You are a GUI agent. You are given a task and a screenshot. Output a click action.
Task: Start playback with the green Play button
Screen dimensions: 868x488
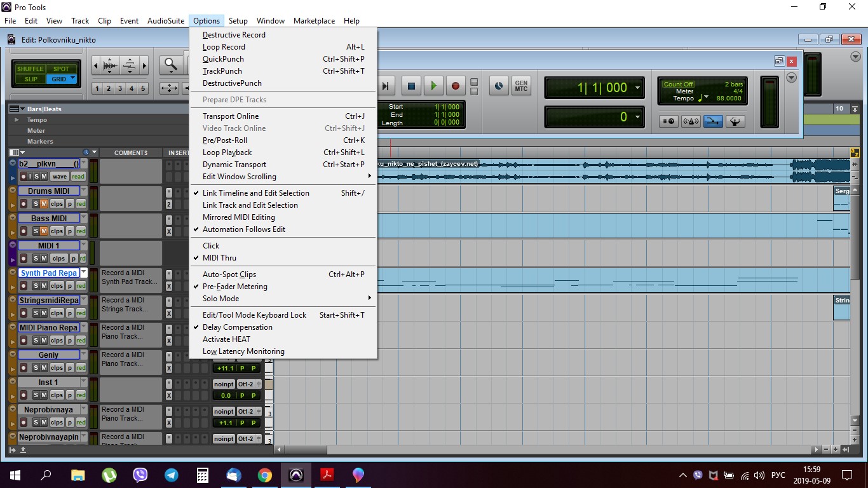coord(433,86)
